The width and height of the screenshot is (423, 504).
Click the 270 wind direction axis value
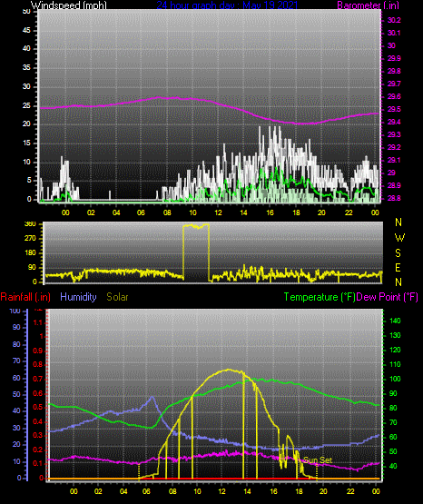30,239
